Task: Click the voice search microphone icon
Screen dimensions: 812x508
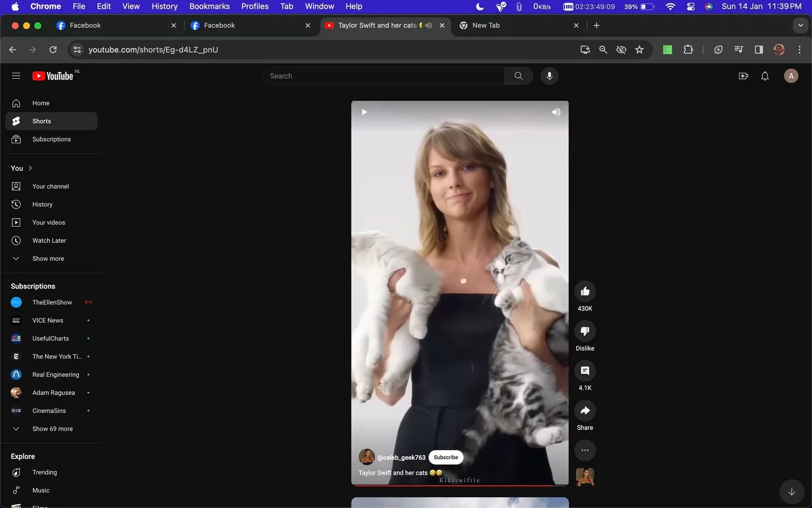Action: click(x=549, y=76)
